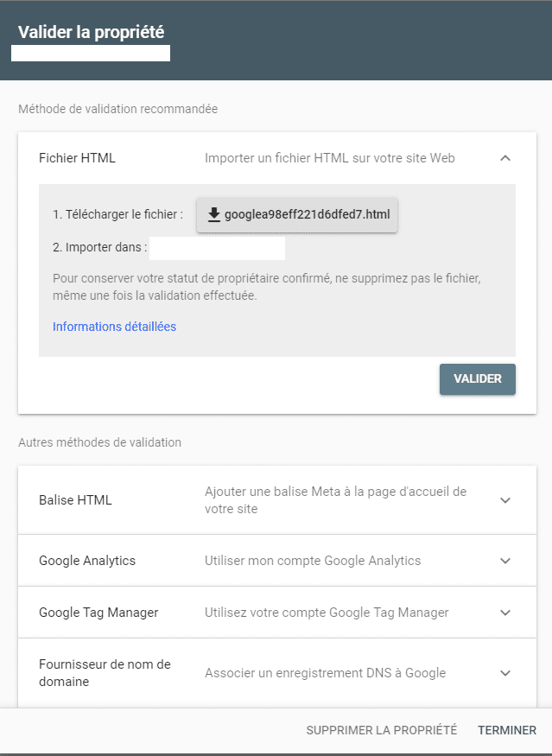Click SUPPRIMER LA PROPRIÉTÉ
Screen dimensions: 552x756
pos(381,730)
